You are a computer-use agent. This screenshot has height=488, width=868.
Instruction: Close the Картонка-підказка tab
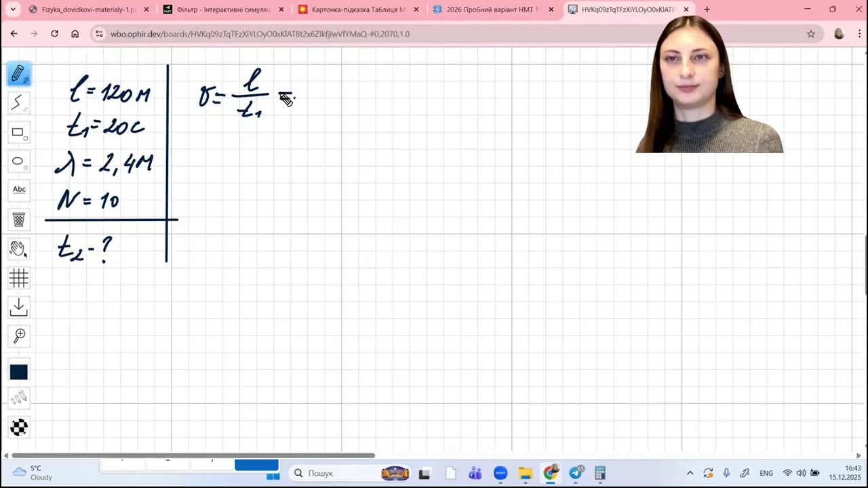click(416, 9)
